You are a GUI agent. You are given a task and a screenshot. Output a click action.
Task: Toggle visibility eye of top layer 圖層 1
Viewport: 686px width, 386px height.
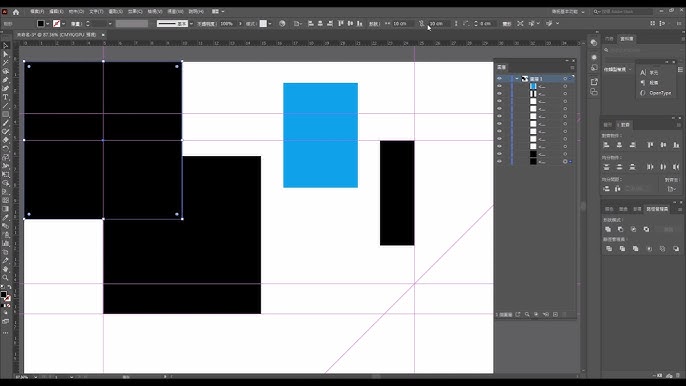(x=500, y=79)
